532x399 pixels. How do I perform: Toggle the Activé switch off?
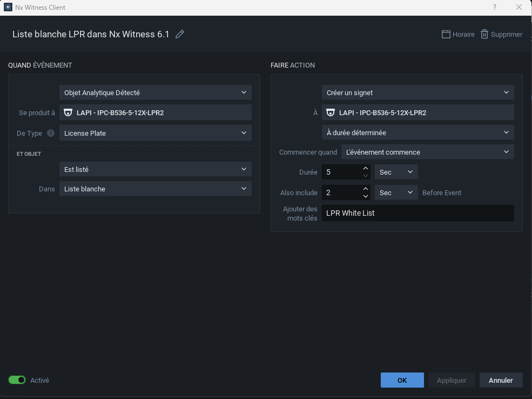coord(17,380)
